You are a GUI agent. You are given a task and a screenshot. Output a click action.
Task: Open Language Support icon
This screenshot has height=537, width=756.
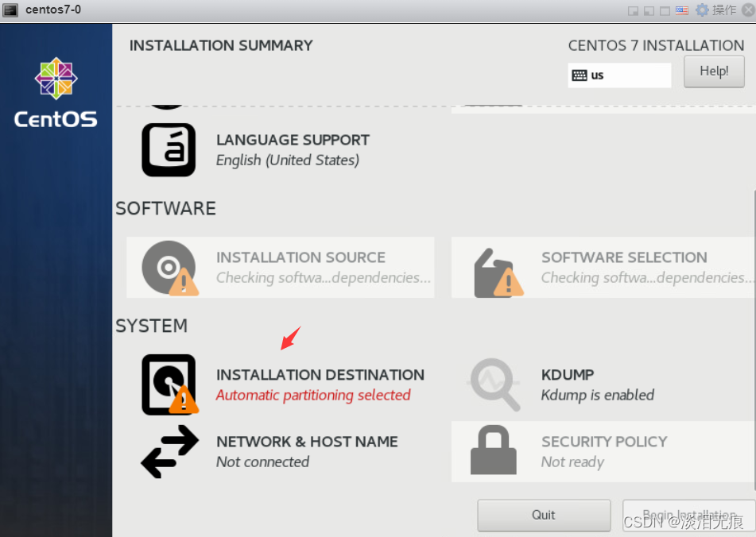pos(169,150)
